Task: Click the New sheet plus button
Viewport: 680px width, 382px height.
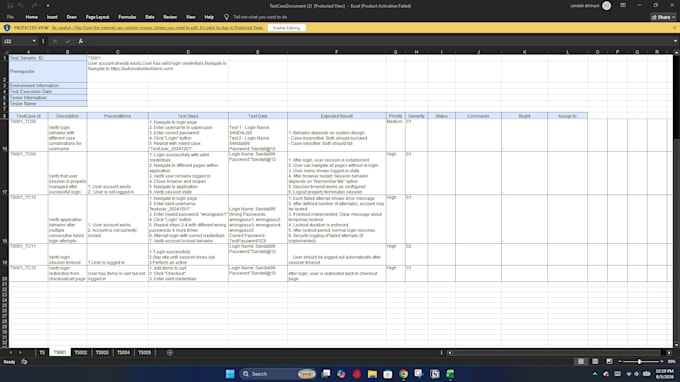Action: point(170,353)
